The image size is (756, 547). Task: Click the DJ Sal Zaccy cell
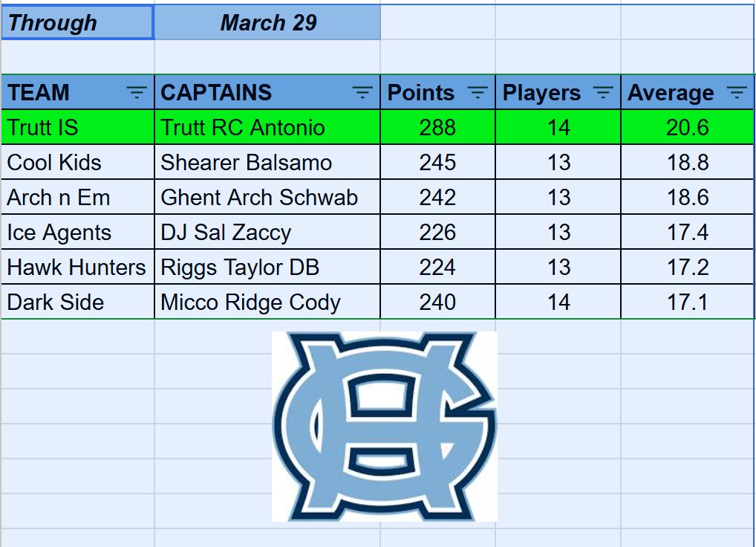(x=267, y=232)
